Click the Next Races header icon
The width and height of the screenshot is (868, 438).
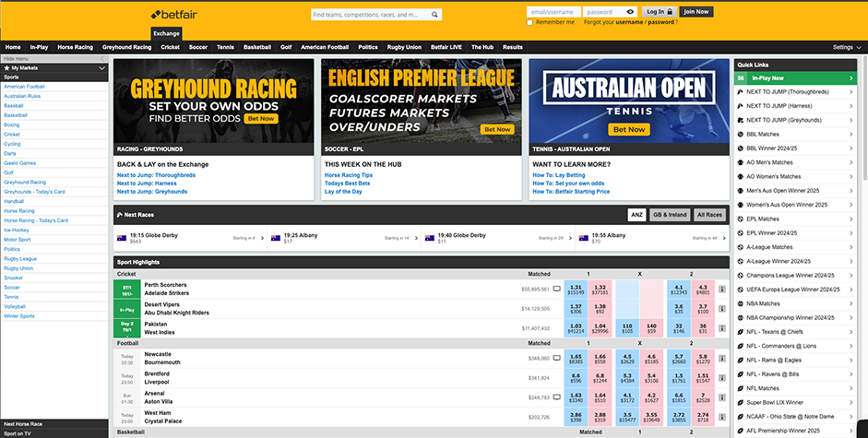tap(120, 215)
